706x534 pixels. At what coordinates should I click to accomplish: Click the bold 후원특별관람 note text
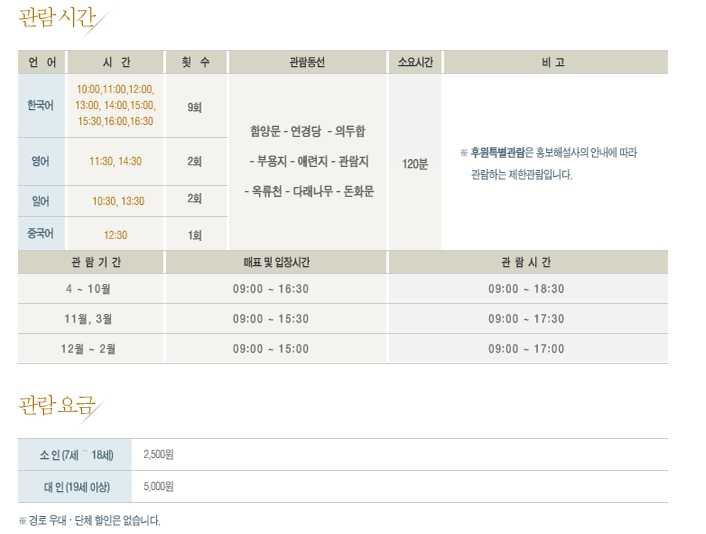497,153
